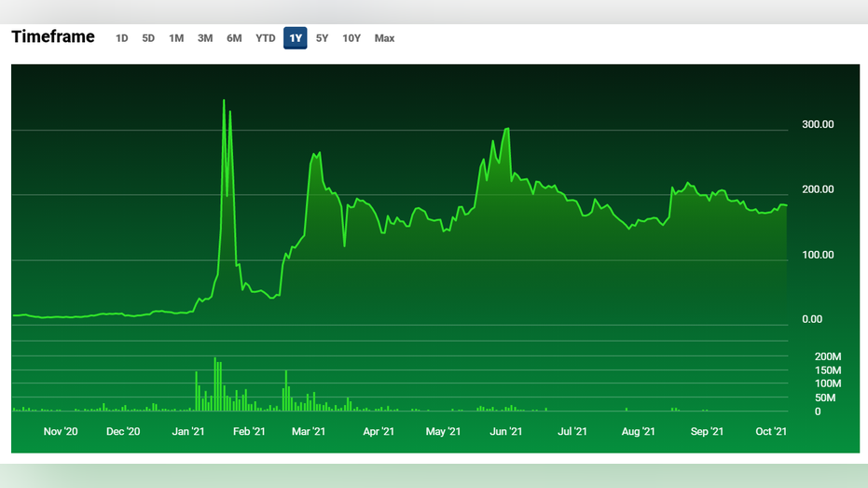Select the 1D timeframe
This screenshot has height=488, width=868.
point(122,38)
